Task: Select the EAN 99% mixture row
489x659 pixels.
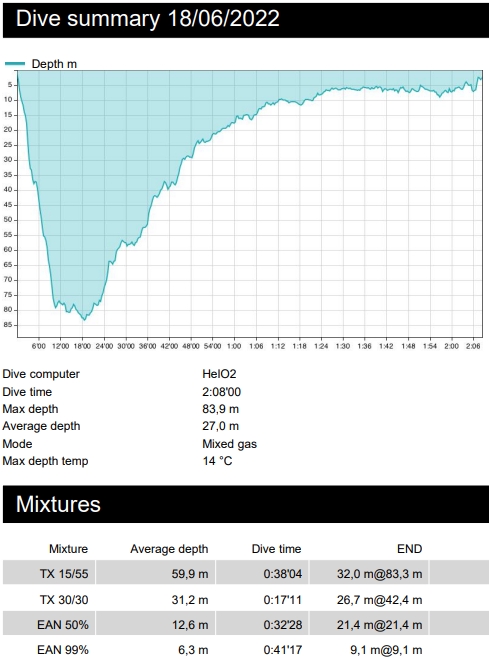Action: pyautogui.click(x=244, y=650)
